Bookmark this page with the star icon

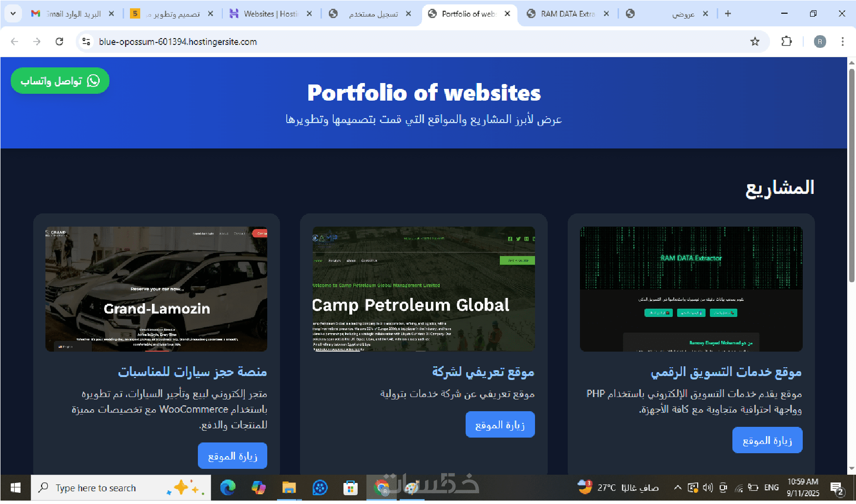point(755,42)
